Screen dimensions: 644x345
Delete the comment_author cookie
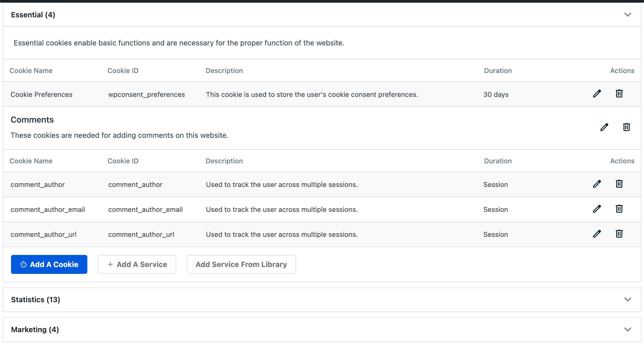(x=619, y=184)
